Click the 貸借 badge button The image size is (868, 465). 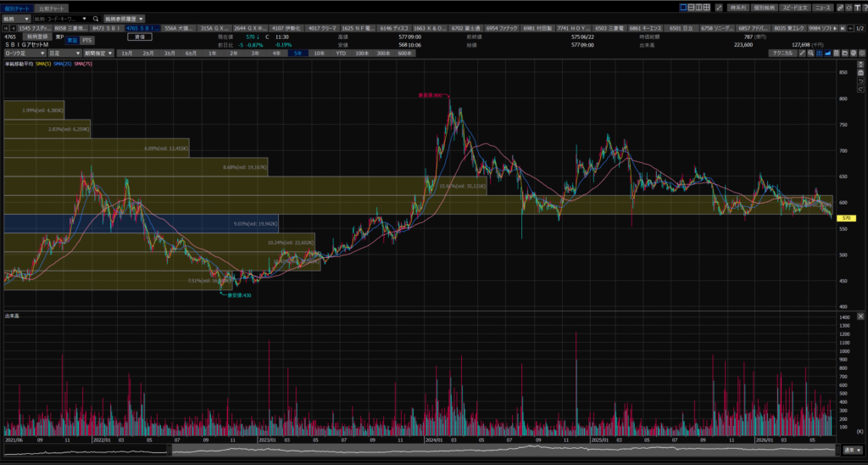coord(140,36)
